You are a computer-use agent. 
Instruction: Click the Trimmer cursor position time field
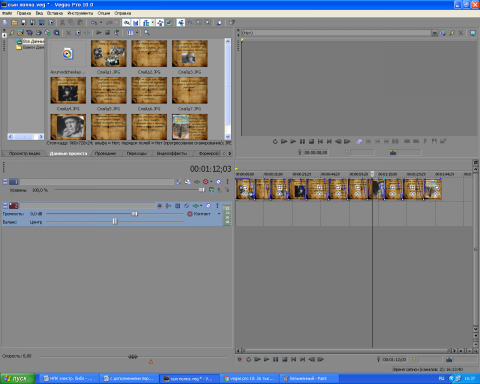315,152
